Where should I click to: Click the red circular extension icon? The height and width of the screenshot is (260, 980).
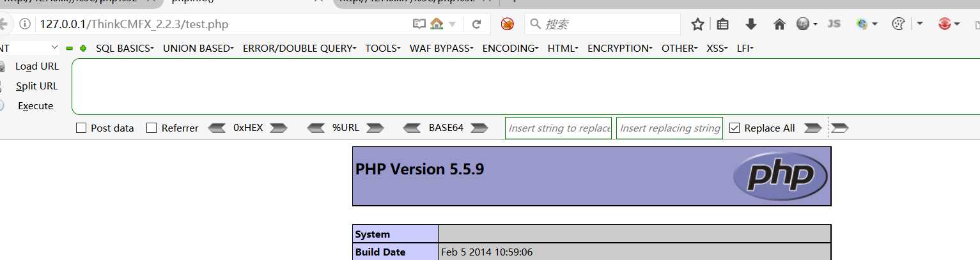pyautogui.click(x=944, y=24)
